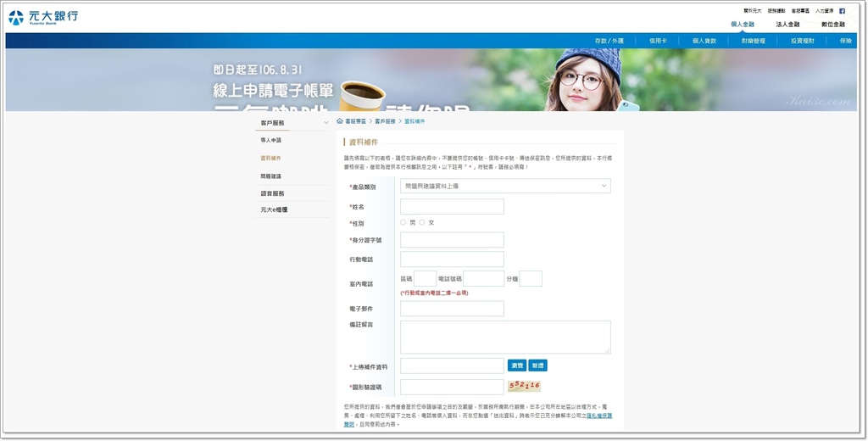
Task: Focus the 身分證字號 input field
Action: point(452,240)
